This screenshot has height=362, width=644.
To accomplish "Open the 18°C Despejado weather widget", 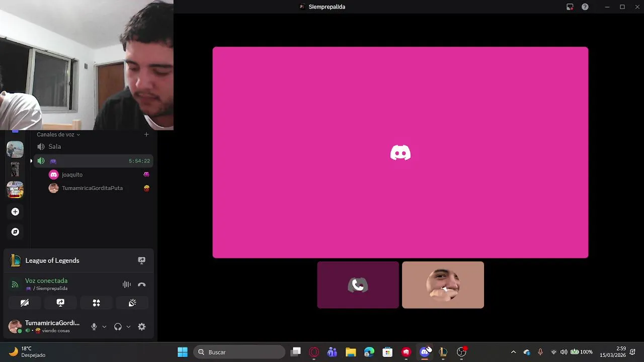I will click(28, 352).
